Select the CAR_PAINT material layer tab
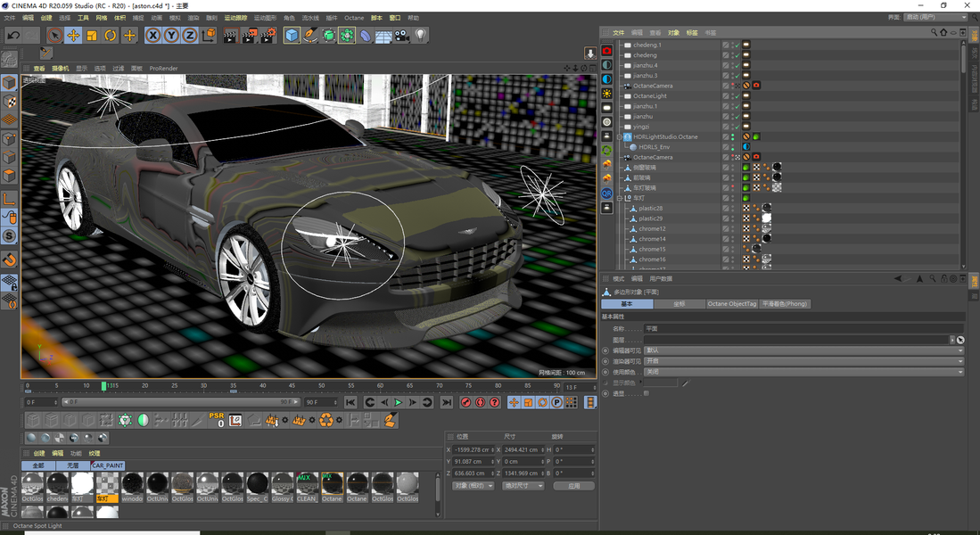Screen dimensions: 980x535 click(108, 465)
